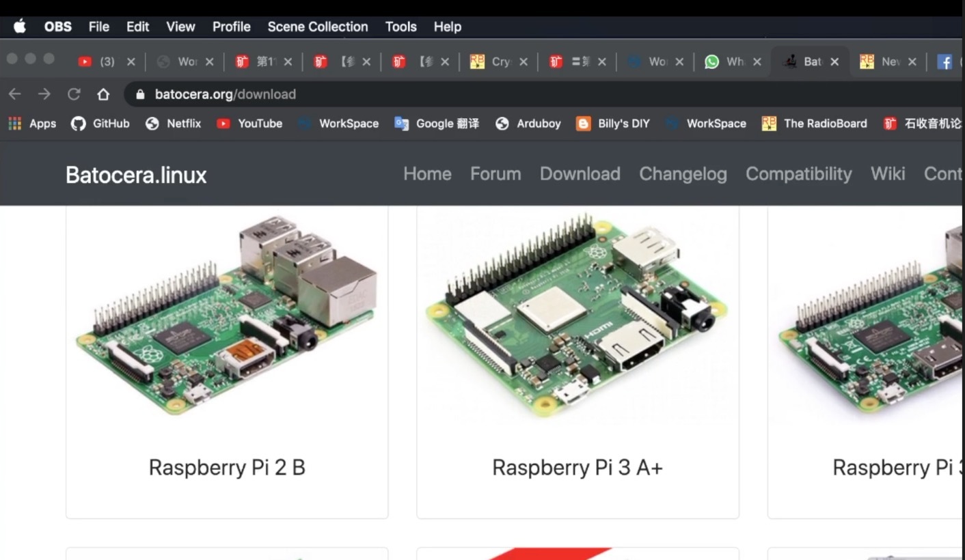
Task: Close the active Batocera tab
Action: pyautogui.click(x=834, y=61)
